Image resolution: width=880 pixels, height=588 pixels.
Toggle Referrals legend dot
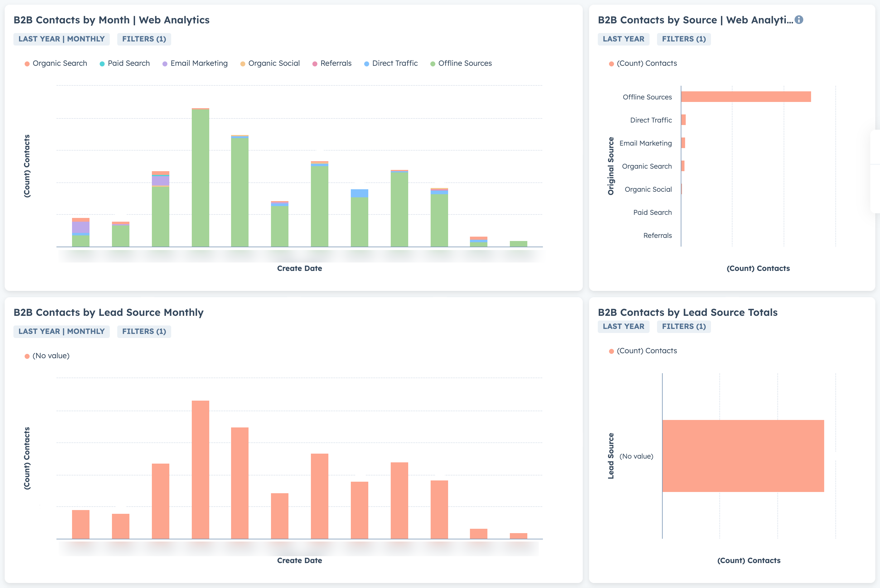pyautogui.click(x=315, y=64)
